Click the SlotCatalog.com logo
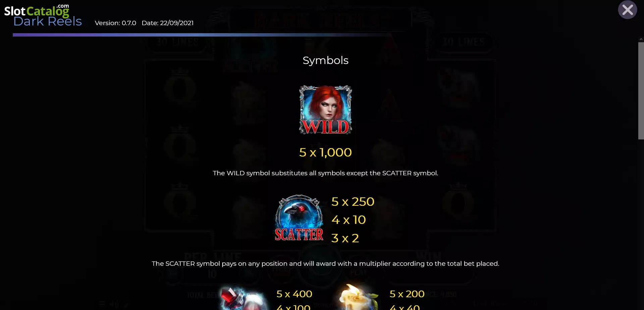644x310 pixels. [37, 10]
